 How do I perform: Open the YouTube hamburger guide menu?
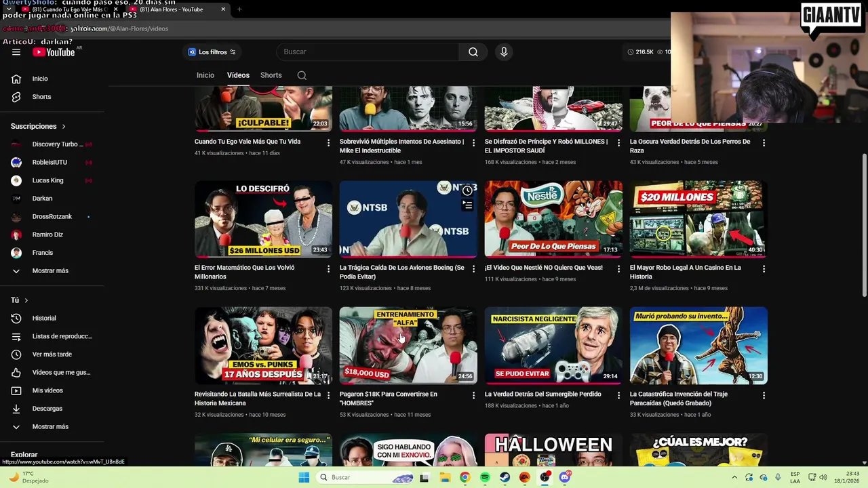[x=16, y=52]
